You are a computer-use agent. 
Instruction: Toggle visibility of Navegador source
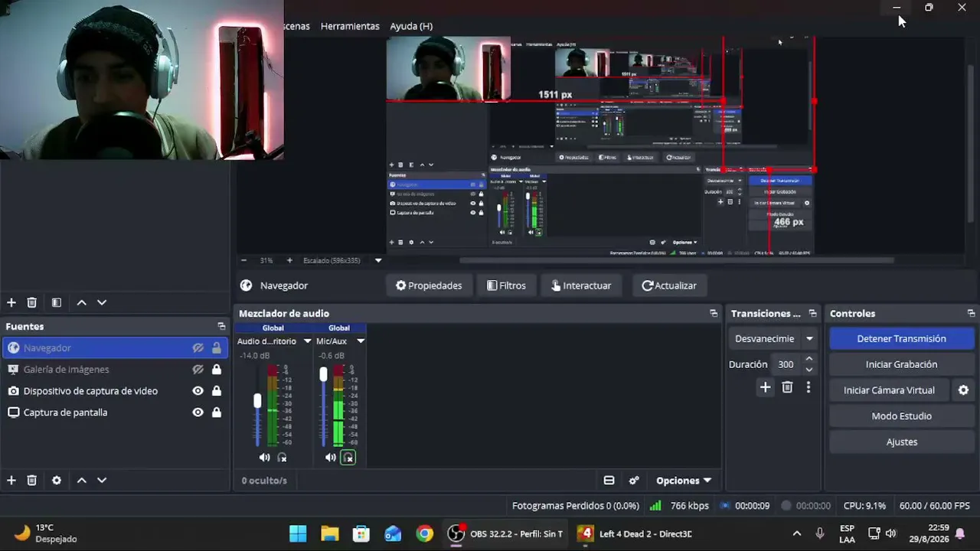click(x=198, y=348)
